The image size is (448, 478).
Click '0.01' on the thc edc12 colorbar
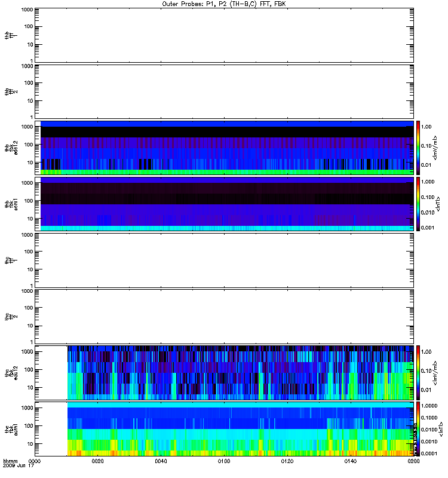point(426,390)
